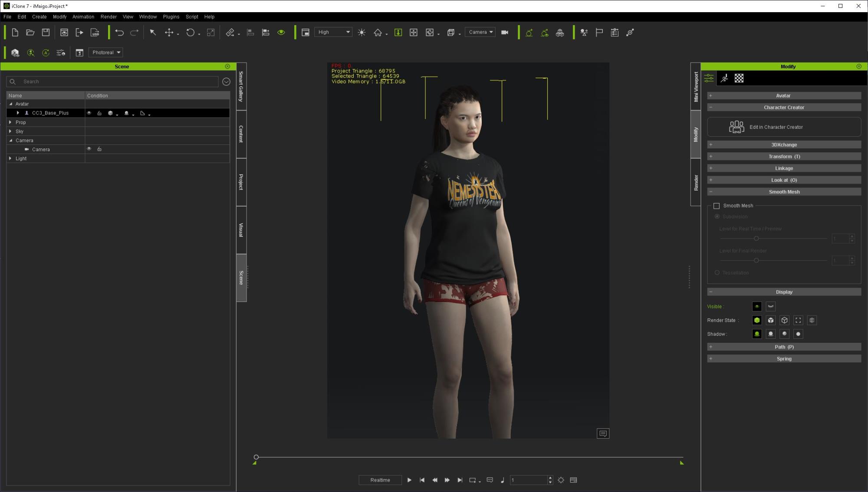Open the Motion tab icon in Modify panel
The width and height of the screenshot is (868, 492).
pos(724,78)
